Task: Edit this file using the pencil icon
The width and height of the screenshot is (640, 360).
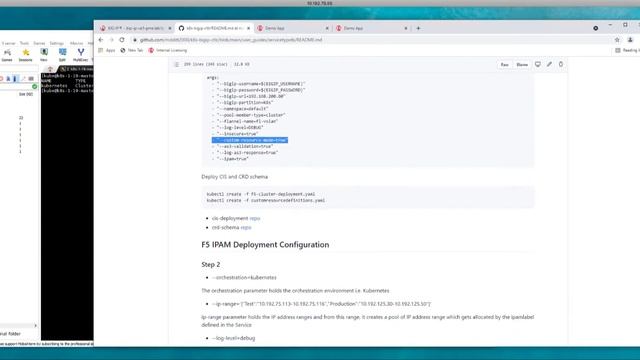Action: coord(549,64)
